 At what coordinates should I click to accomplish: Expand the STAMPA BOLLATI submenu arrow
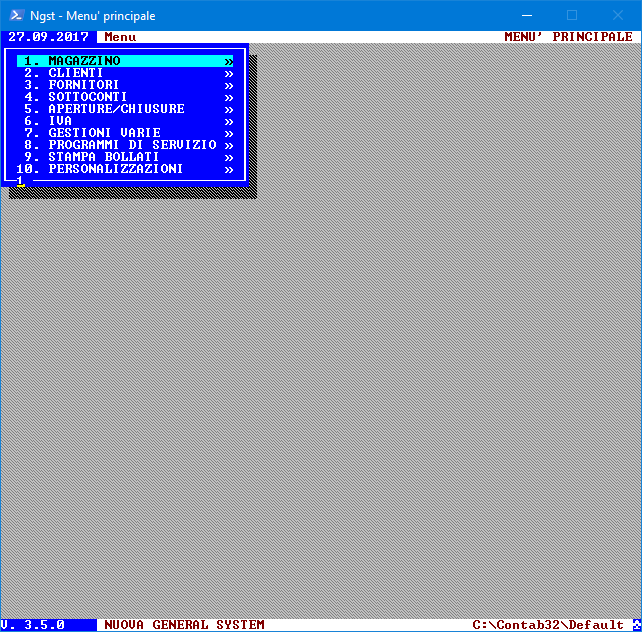click(229, 157)
